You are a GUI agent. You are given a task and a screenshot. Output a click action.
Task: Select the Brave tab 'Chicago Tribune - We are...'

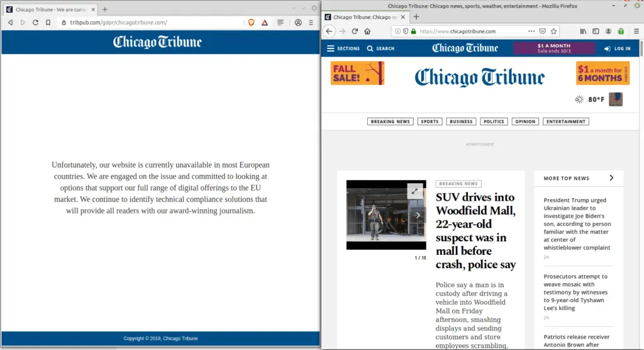click(50, 9)
